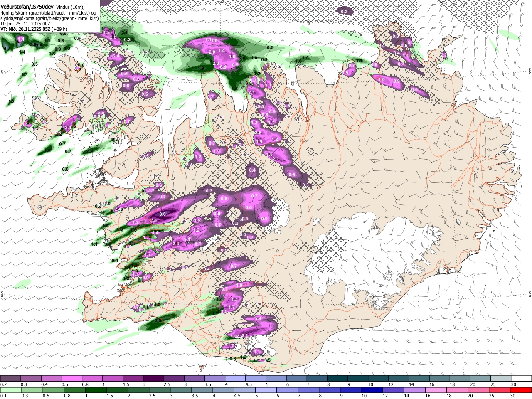Image resolution: width=532 pixels, height=399 pixels.
Task: Pick the bottom-row swatch between 3 and 3.5
Action: click(181, 390)
